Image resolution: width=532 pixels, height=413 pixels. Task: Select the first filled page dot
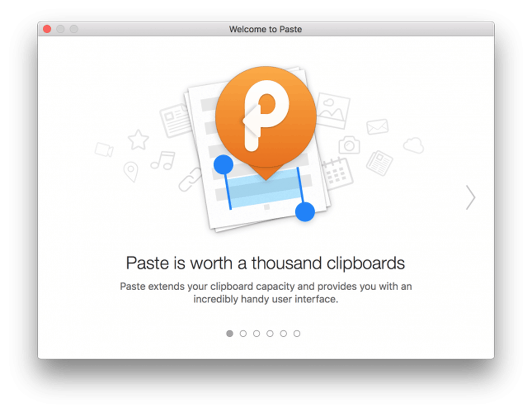coord(230,334)
